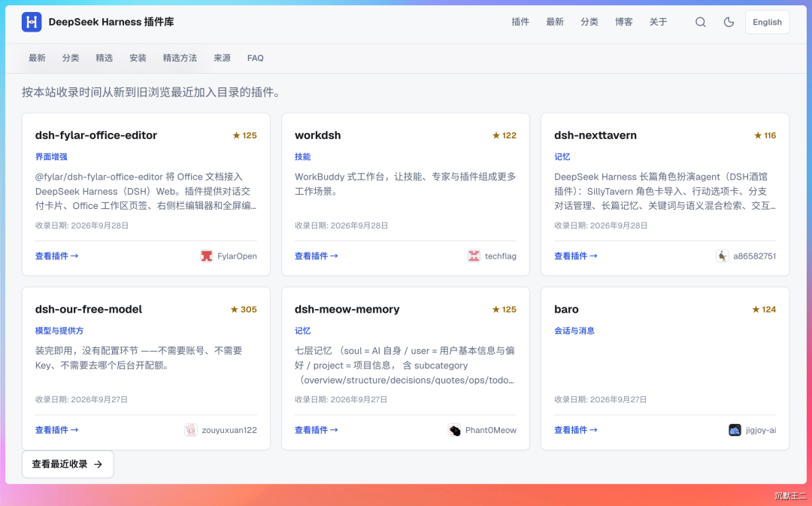Open the 最新 item in top header navigation
The height and width of the screenshot is (506, 812).
point(555,22)
